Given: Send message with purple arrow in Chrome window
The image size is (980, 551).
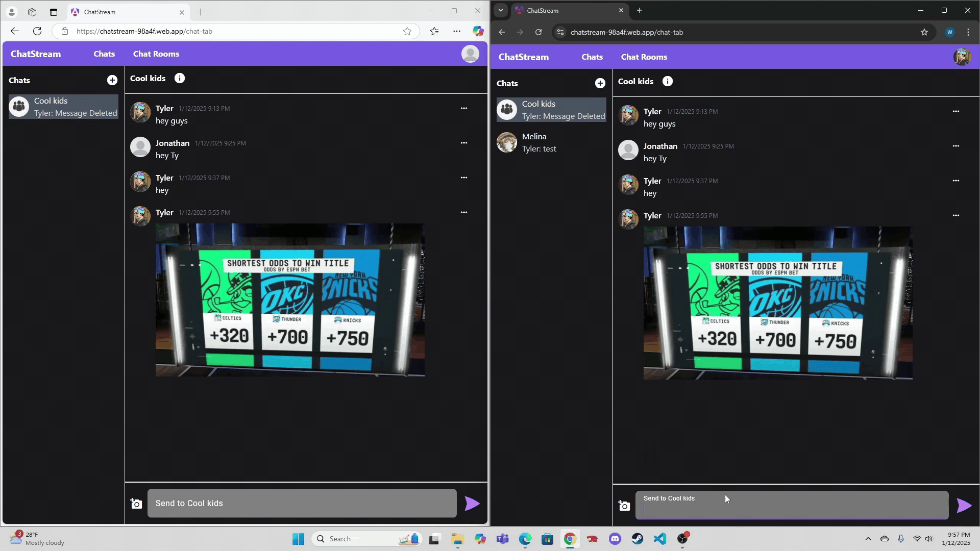Looking at the screenshot, I should [x=964, y=506].
